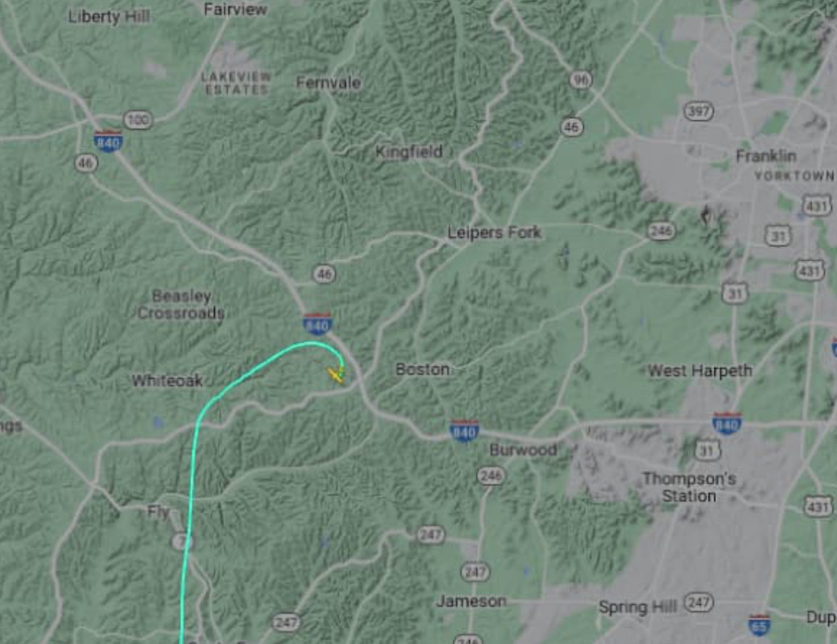Select the Leipers Fork label
The width and height of the screenshot is (837, 644).
(495, 233)
